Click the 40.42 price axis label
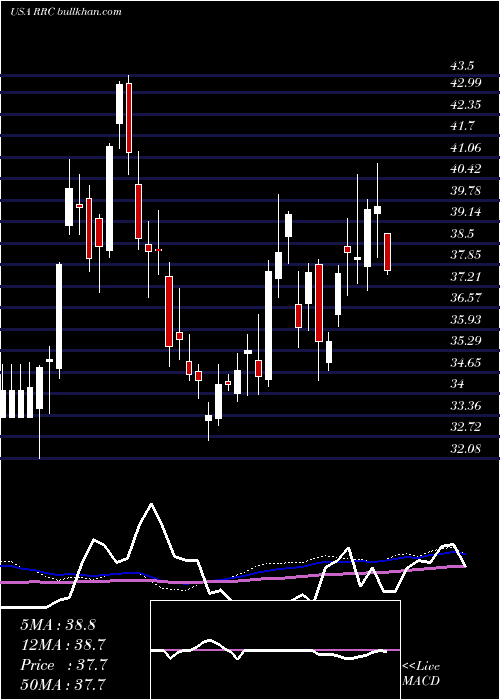 (466, 169)
